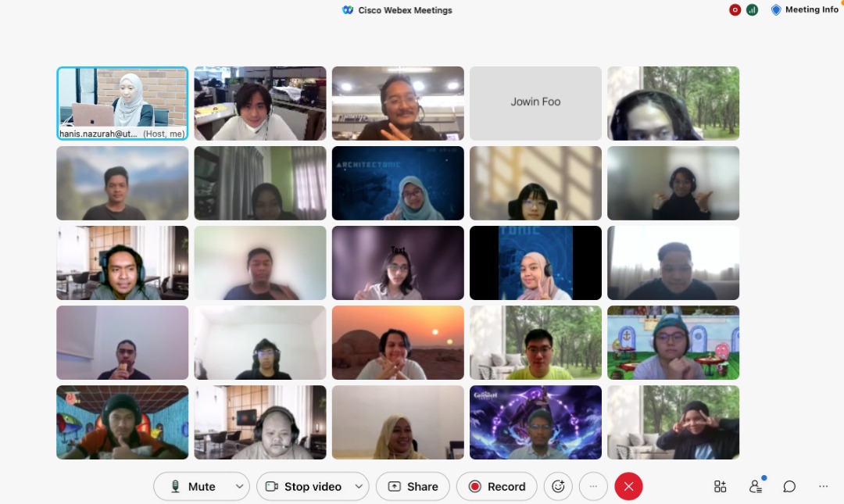Viewport: 844px width, 504px height.
Task: Check the green network status icon
Action: [752, 10]
